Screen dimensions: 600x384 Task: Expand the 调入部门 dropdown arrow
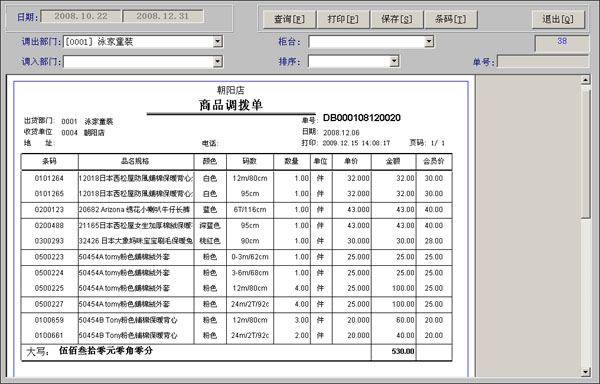(218, 61)
